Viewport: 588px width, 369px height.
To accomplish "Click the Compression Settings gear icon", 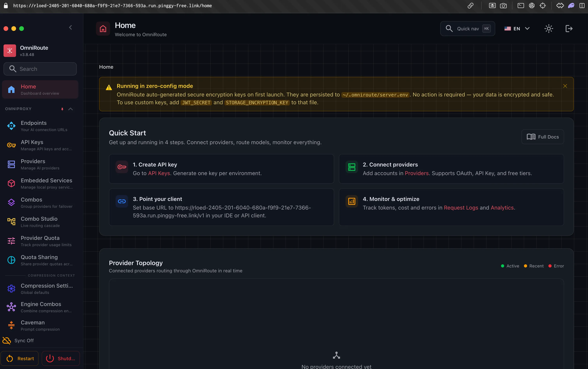I will pyautogui.click(x=11, y=289).
